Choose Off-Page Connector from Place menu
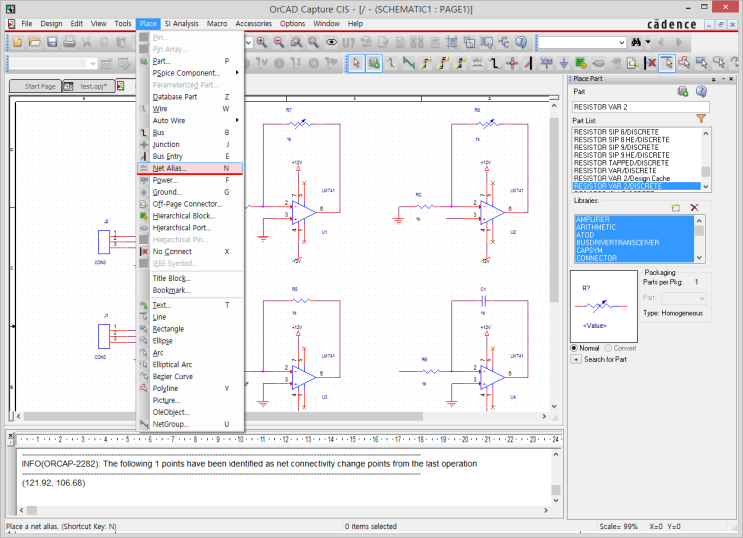The image size is (743, 538). 190,204
